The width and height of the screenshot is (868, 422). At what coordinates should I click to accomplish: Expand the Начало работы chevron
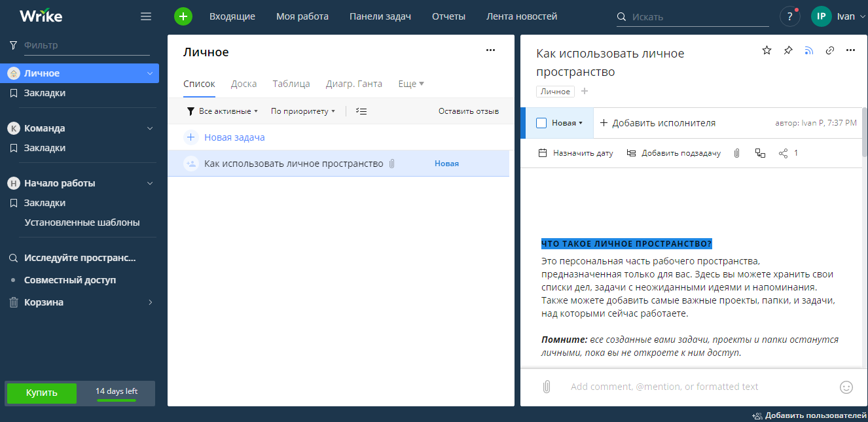coord(150,183)
